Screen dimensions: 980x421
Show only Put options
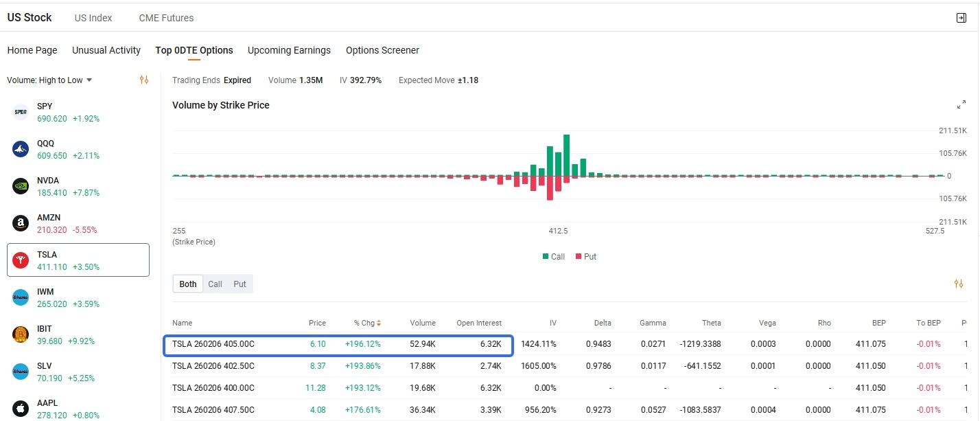(x=240, y=284)
